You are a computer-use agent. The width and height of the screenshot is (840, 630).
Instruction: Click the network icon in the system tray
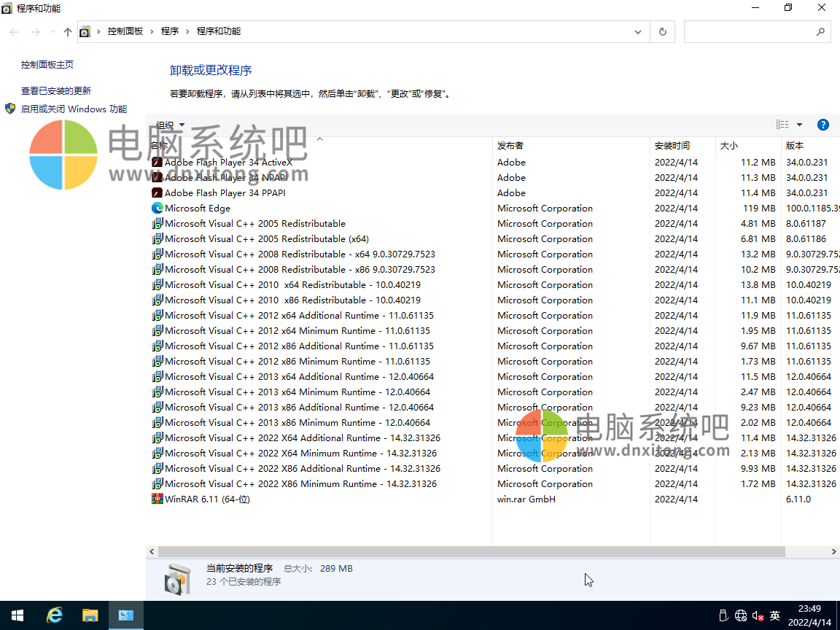pos(741,615)
